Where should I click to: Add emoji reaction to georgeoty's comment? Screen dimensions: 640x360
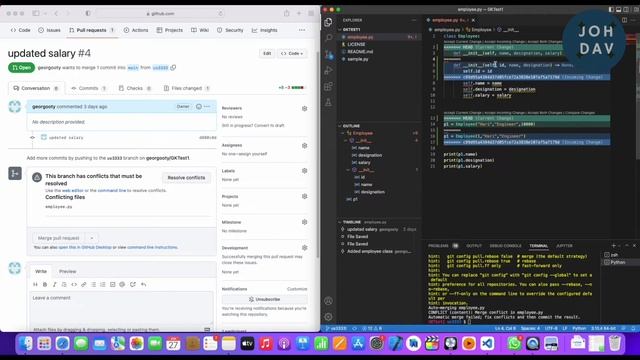click(x=199, y=107)
